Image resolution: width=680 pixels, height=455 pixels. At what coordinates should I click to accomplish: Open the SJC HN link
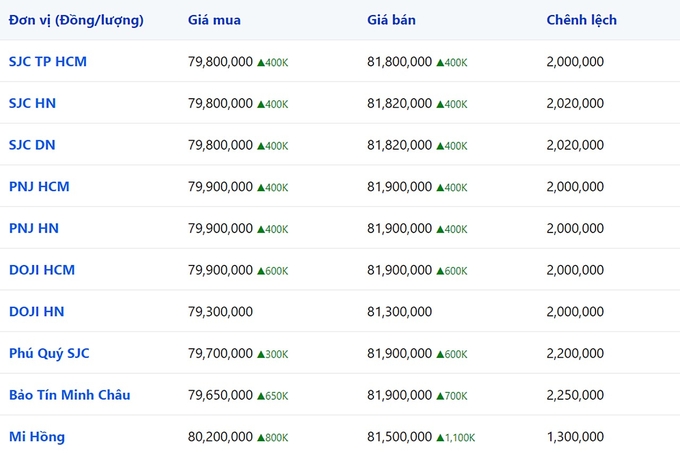[33, 103]
